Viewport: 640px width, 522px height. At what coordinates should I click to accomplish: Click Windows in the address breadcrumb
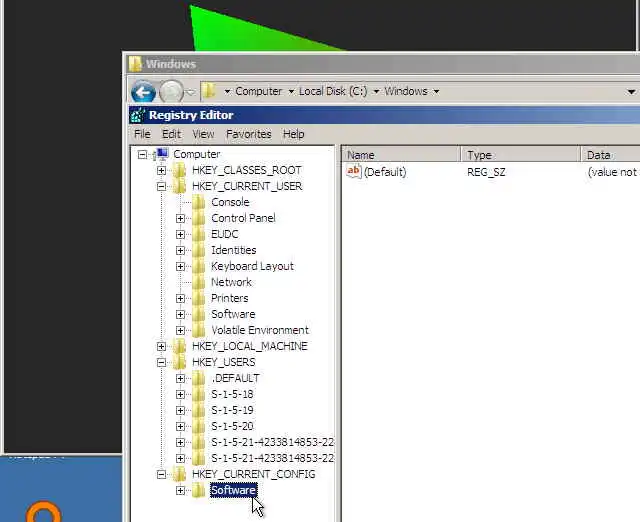[406, 91]
